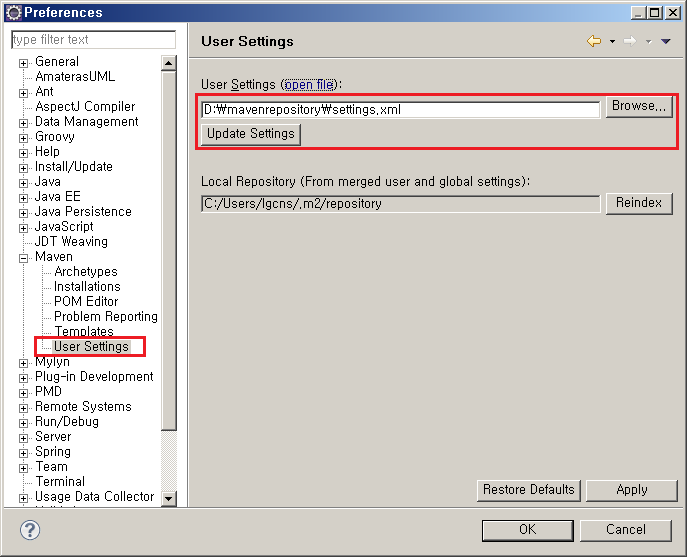Select the JDT Weaving item

(71, 241)
